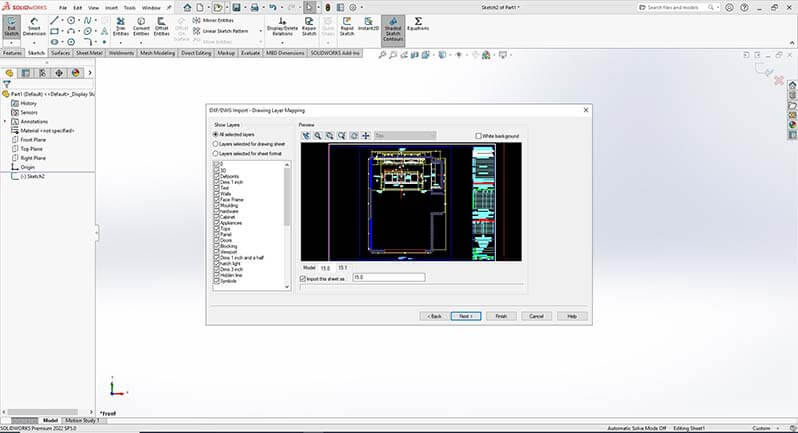Open the Equations tool
This screenshot has height=433, width=798.
pos(418,24)
